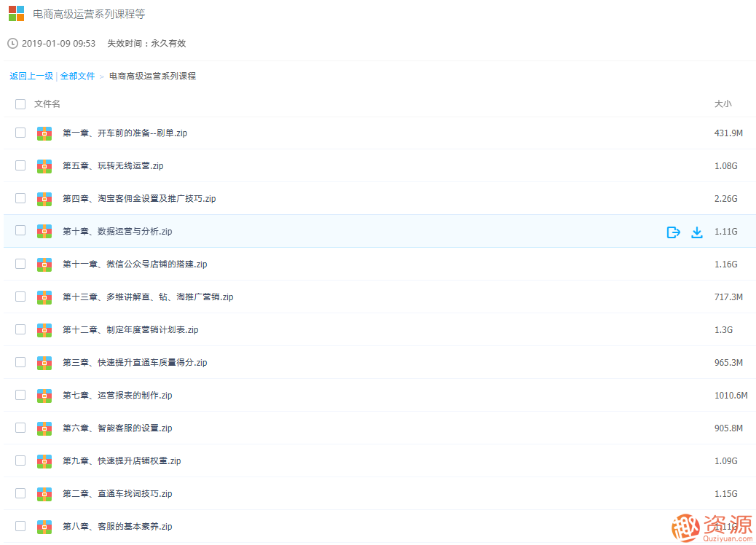Image resolution: width=756 pixels, height=545 pixels.
Task: Click the zip icon for 第四章、淘宝客佣金设置及推广技巧.zip
Action: [44, 199]
